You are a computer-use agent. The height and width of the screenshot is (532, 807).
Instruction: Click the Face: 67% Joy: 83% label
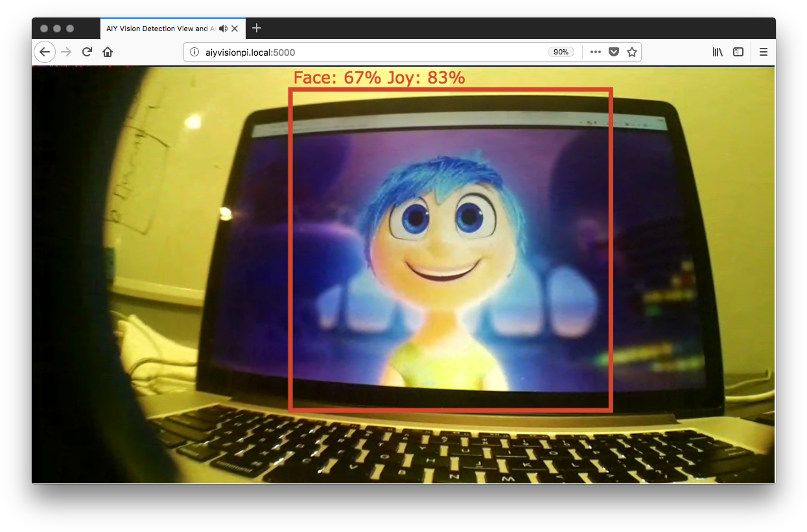379,78
